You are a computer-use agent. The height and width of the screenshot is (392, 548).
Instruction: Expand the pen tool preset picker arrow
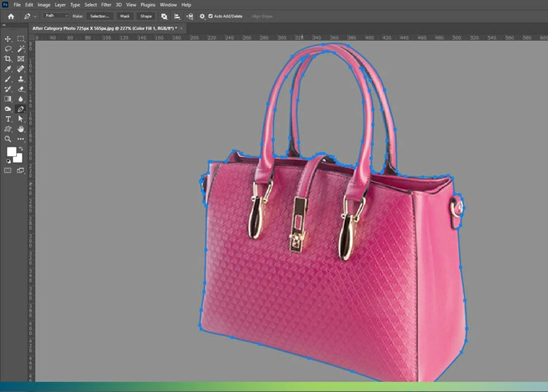(35, 16)
